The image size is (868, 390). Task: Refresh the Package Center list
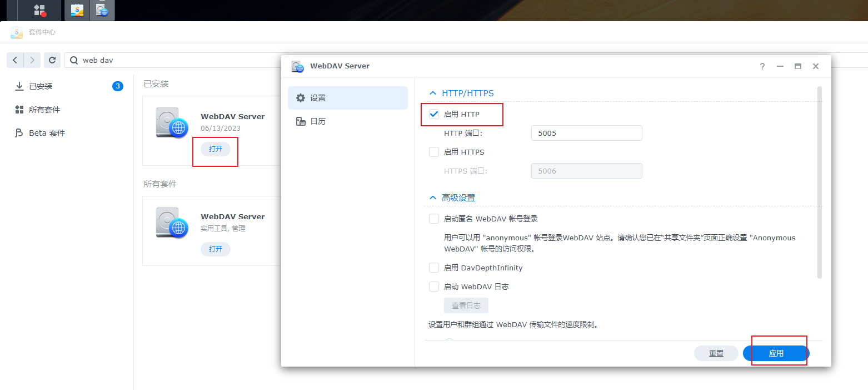click(x=52, y=60)
